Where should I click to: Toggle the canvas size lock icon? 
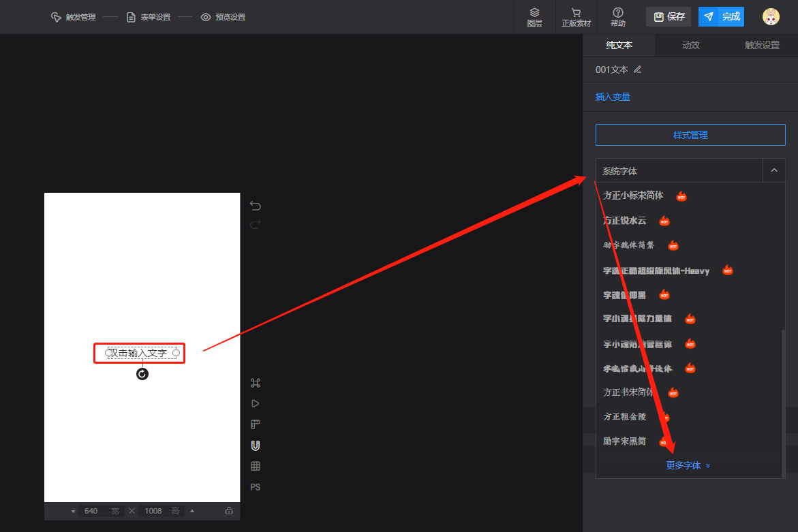(x=229, y=511)
